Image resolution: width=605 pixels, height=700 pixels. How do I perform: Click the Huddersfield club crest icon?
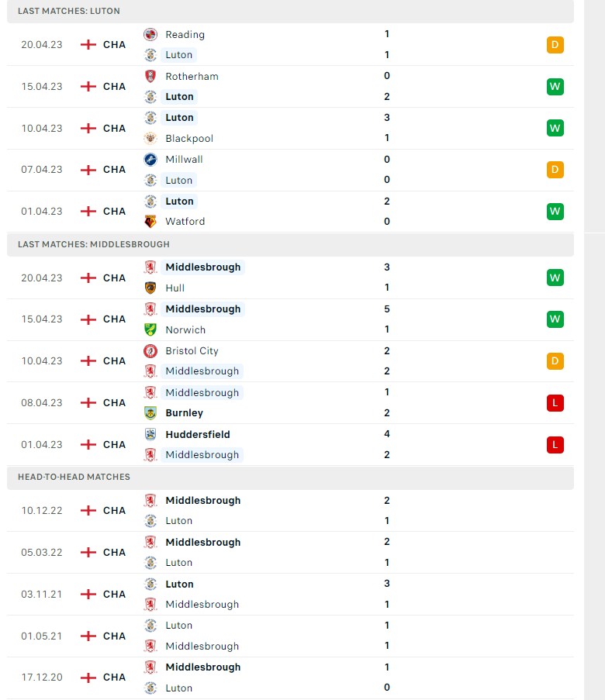[150, 434]
